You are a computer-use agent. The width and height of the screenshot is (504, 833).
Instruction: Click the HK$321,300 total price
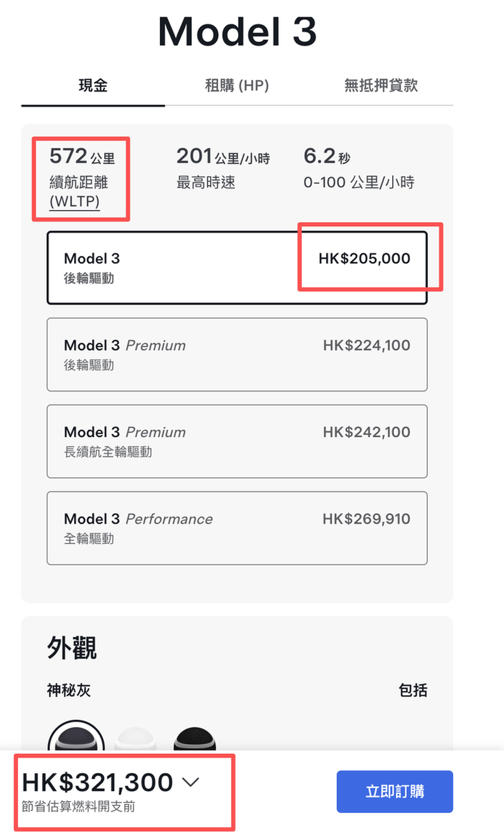point(97,782)
